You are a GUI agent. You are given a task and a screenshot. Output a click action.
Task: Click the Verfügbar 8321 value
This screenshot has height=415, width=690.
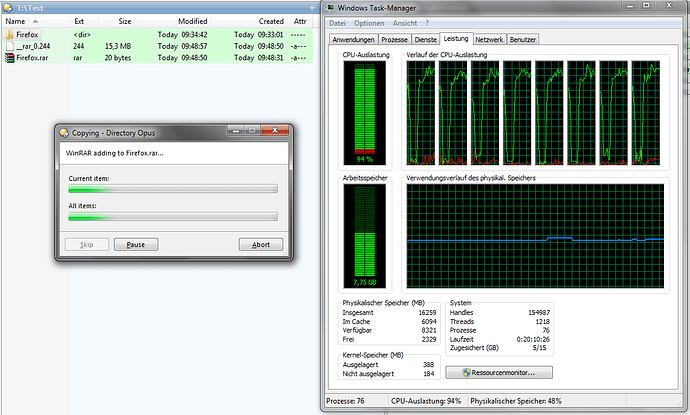(429, 330)
